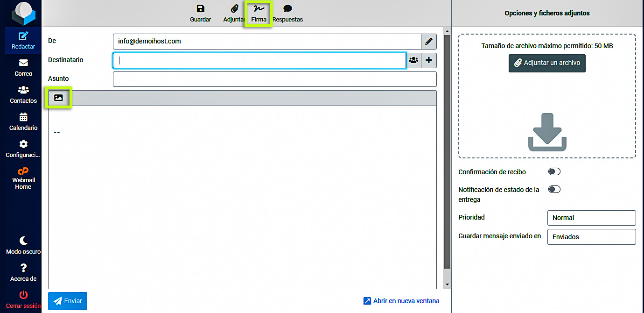Open the Prioridad dropdown set to Normal
Viewport: 644px width, 313px height.
(x=591, y=218)
